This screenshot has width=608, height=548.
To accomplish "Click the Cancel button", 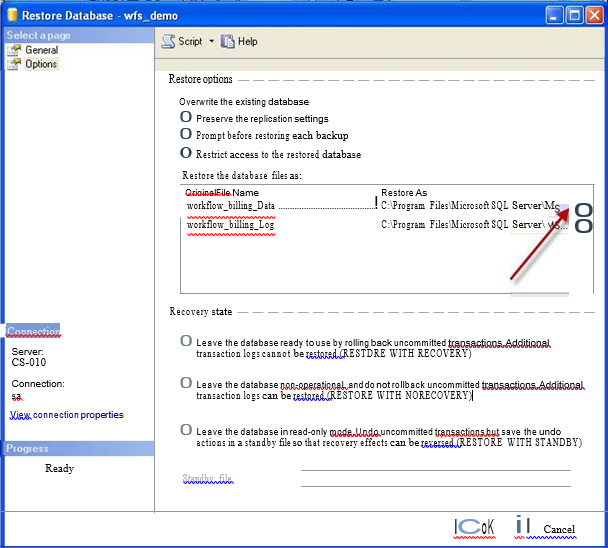I will click(x=559, y=529).
